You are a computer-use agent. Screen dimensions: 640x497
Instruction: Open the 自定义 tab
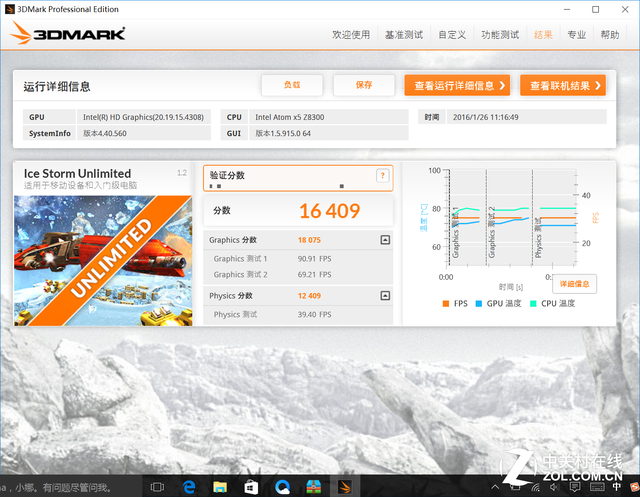point(452,35)
